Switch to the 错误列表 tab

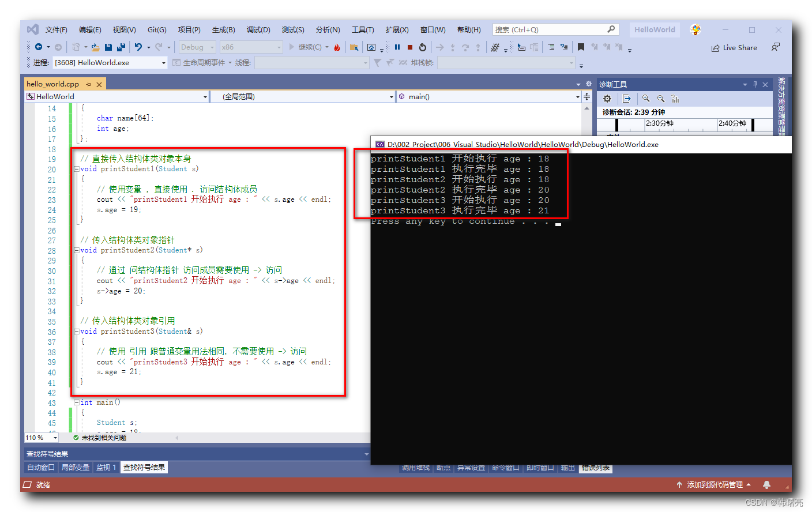596,468
